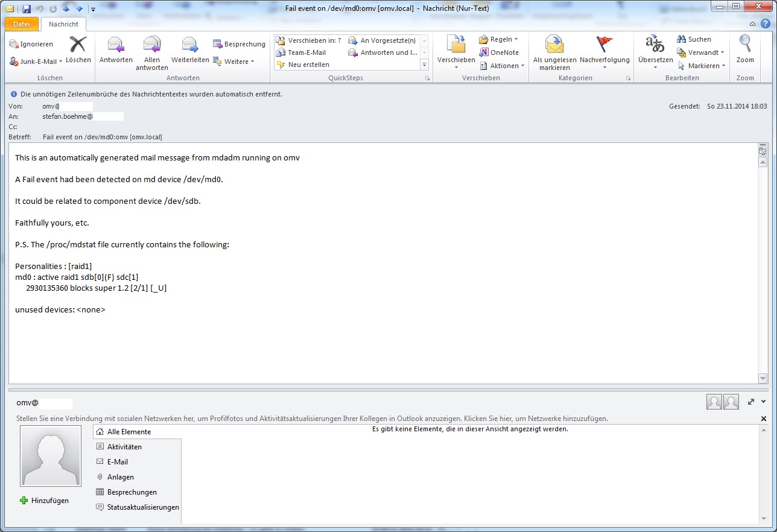Click the Übersetzen translate button
This screenshot has width=777, height=532.
point(655,53)
